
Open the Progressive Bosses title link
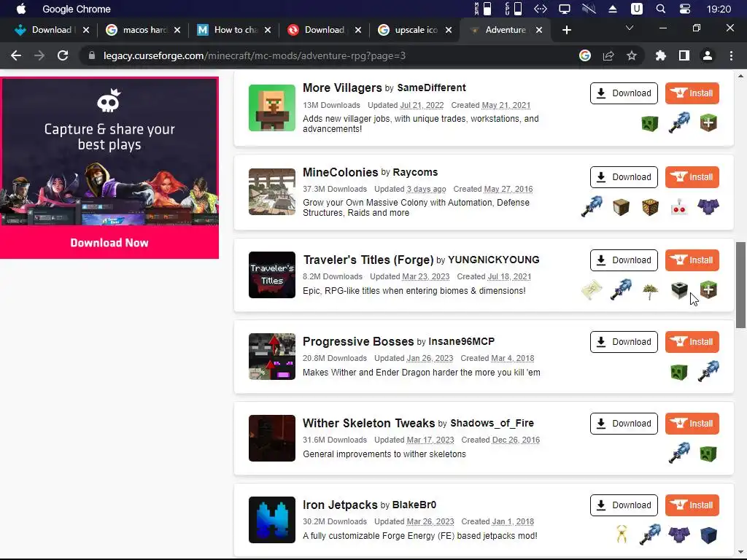coord(357,341)
